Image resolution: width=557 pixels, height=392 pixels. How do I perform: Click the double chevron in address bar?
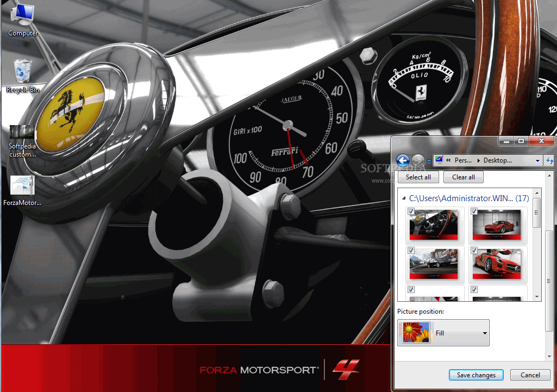click(x=448, y=160)
